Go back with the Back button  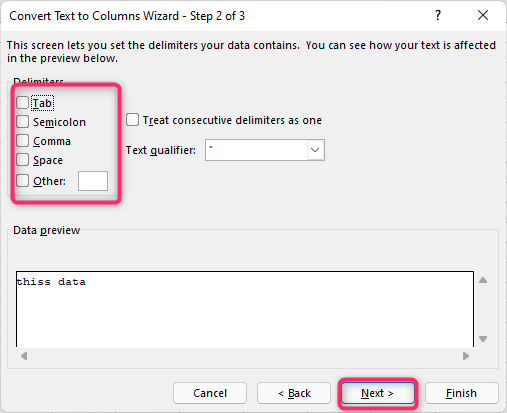point(294,393)
